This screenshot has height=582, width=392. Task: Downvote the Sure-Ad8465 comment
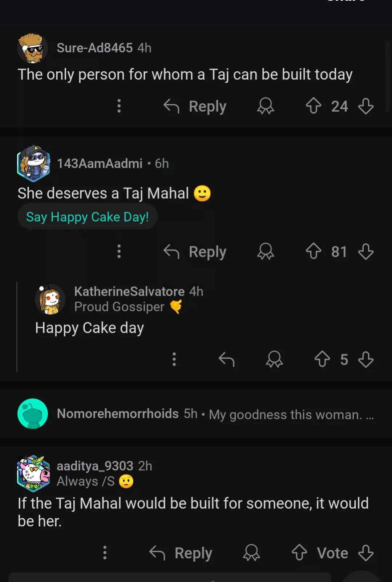point(365,106)
